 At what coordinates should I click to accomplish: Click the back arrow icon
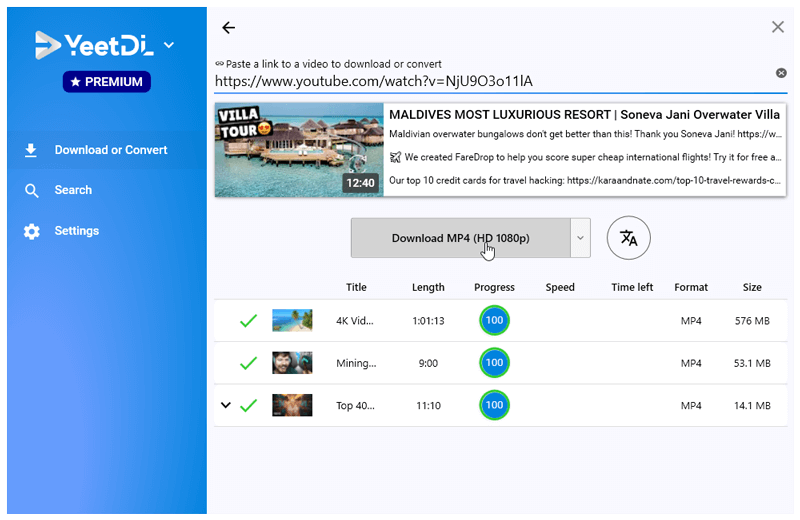[x=229, y=28]
